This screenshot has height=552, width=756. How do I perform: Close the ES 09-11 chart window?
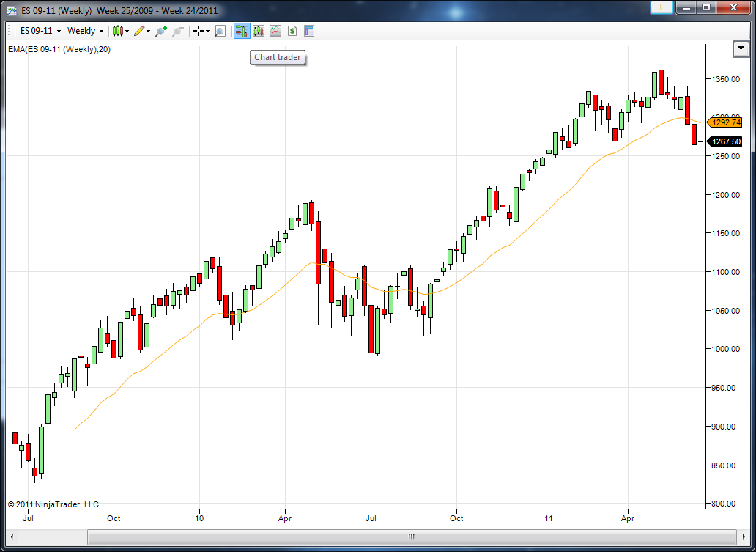click(x=733, y=8)
